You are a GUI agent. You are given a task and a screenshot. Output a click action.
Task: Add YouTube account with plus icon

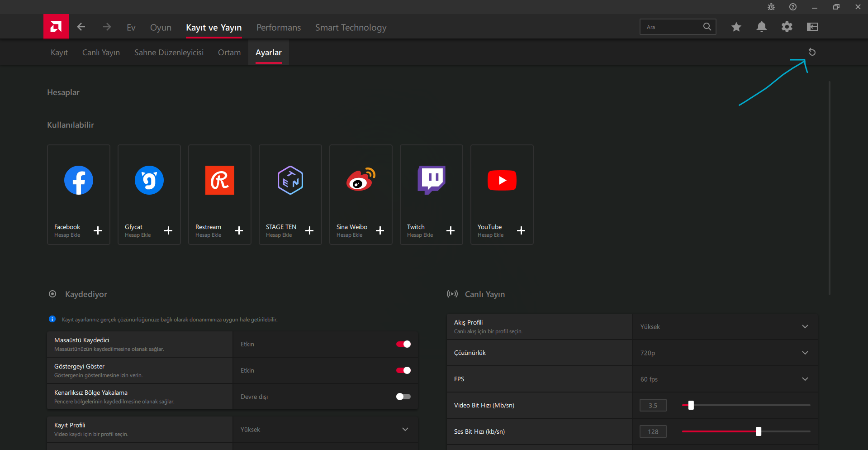click(x=521, y=230)
